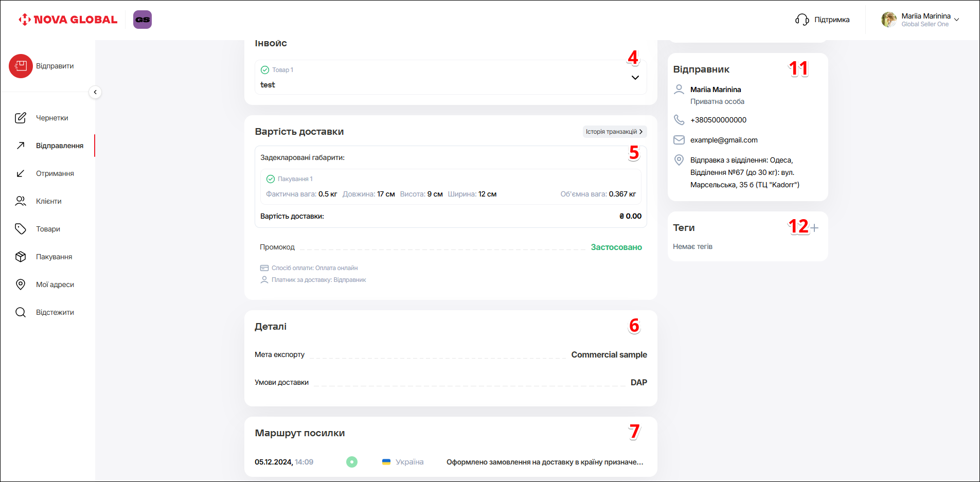
Task: Click the red Відправити send icon
Action: click(21, 66)
